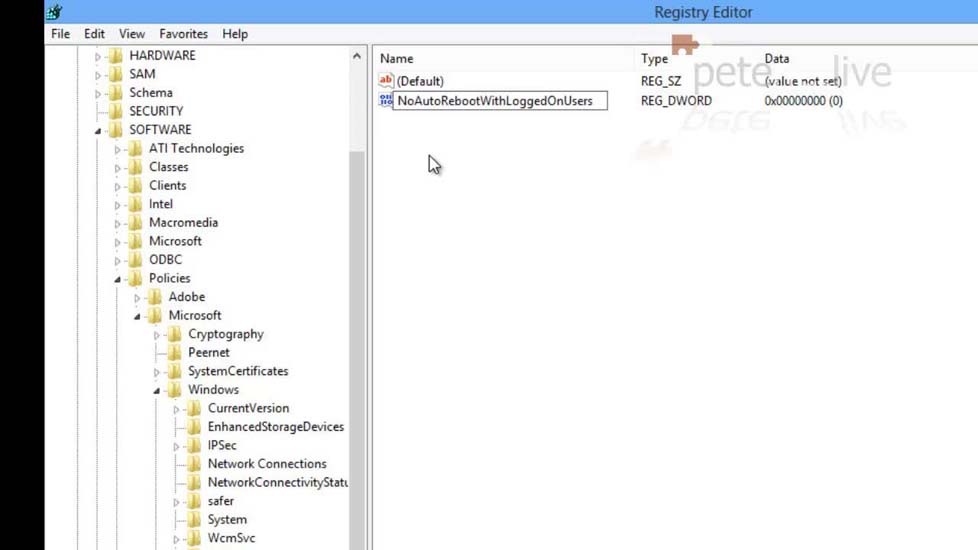Viewport: 978px width, 550px height.
Task: Collapse the Policies key
Action: [117, 279]
